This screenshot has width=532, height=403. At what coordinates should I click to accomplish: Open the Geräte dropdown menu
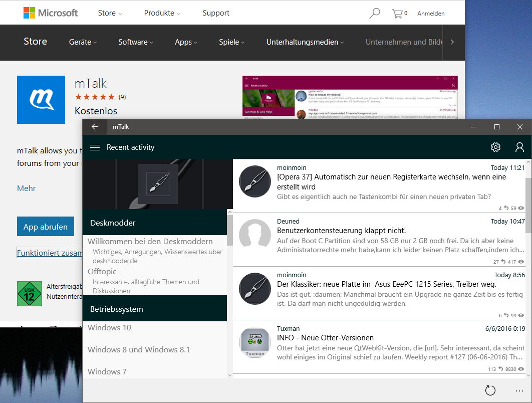click(x=83, y=42)
